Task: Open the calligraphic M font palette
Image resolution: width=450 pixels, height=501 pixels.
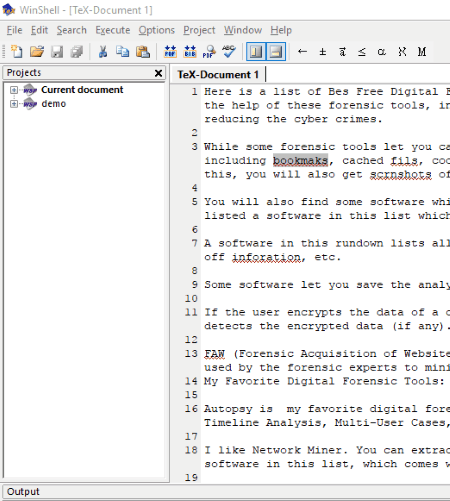Action: [x=422, y=52]
